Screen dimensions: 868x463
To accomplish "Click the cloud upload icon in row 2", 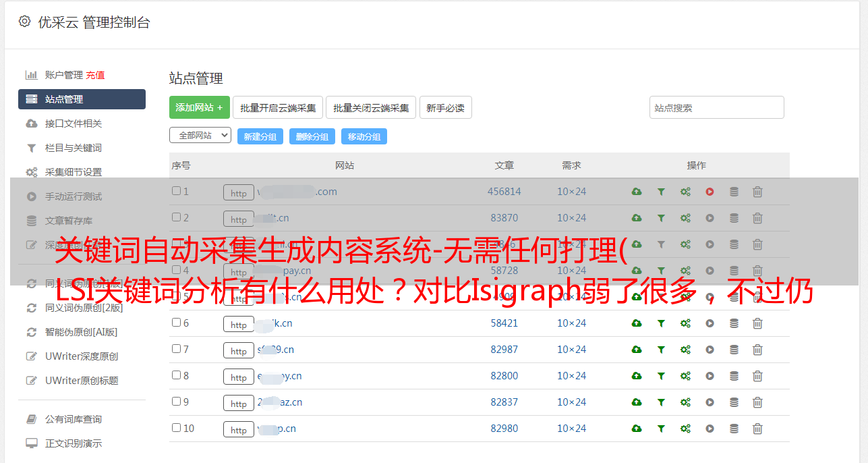I will [637, 218].
